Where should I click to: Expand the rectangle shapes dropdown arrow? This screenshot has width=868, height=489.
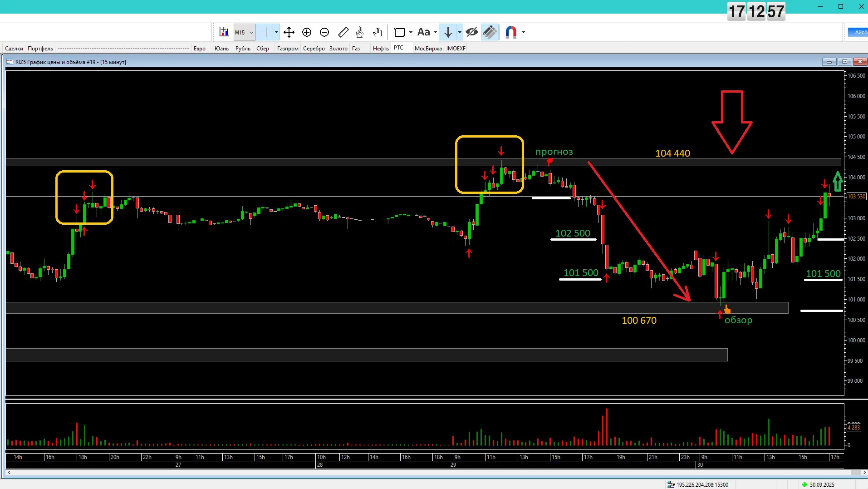[411, 32]
